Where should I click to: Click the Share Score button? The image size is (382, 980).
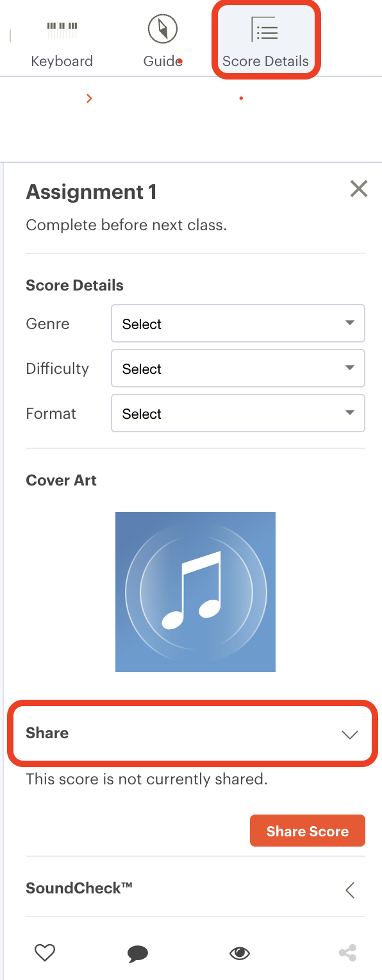point(308,831)
